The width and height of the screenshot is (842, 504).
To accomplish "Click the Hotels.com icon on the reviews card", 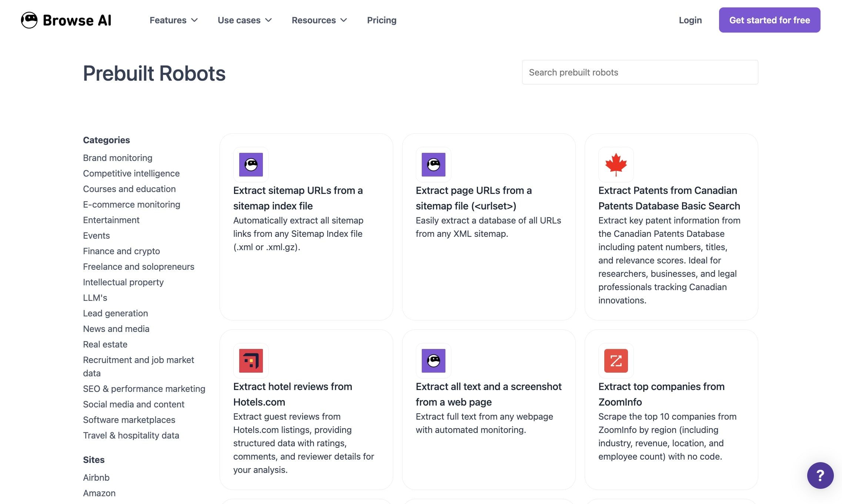I will pyautogui.click(x=250, y=361).
